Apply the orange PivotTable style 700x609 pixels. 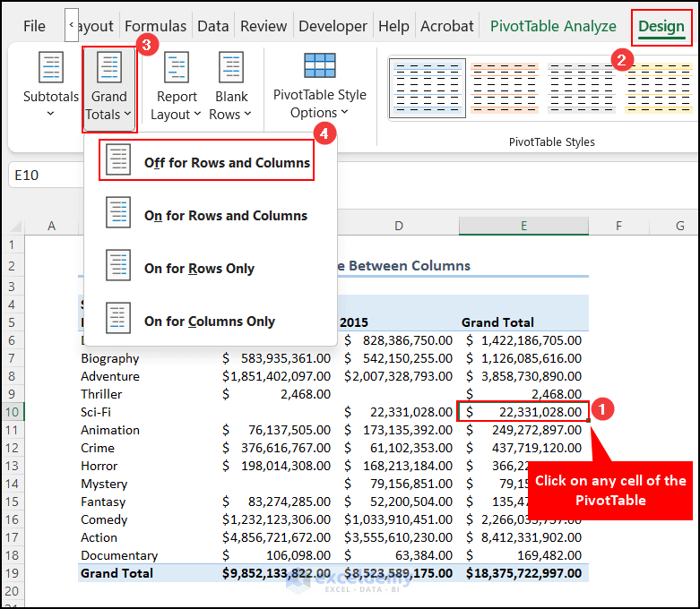click(x=505, y=88)
